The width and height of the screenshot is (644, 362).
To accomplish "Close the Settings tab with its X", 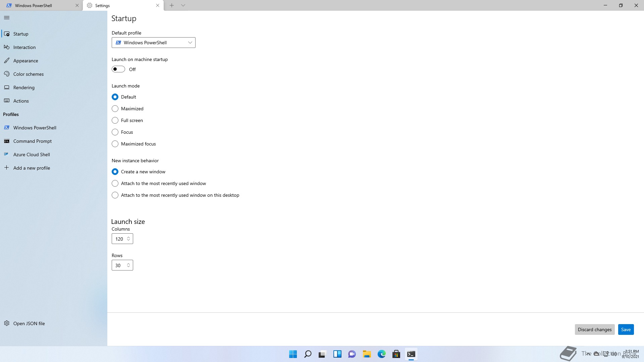I will point(158,5).
